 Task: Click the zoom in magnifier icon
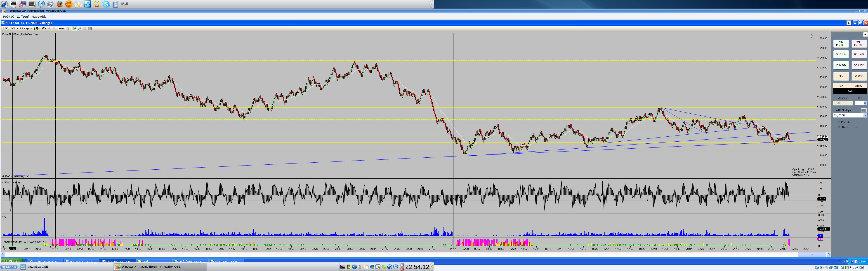[x=50, y=29]
